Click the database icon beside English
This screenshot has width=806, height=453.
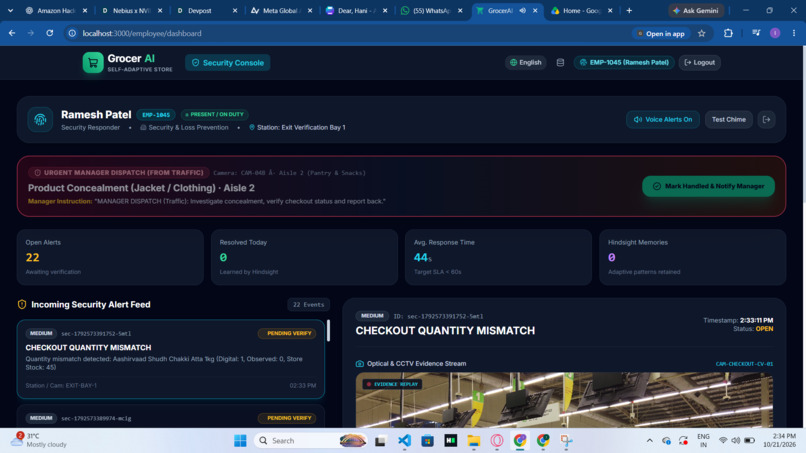click(560, 62)
